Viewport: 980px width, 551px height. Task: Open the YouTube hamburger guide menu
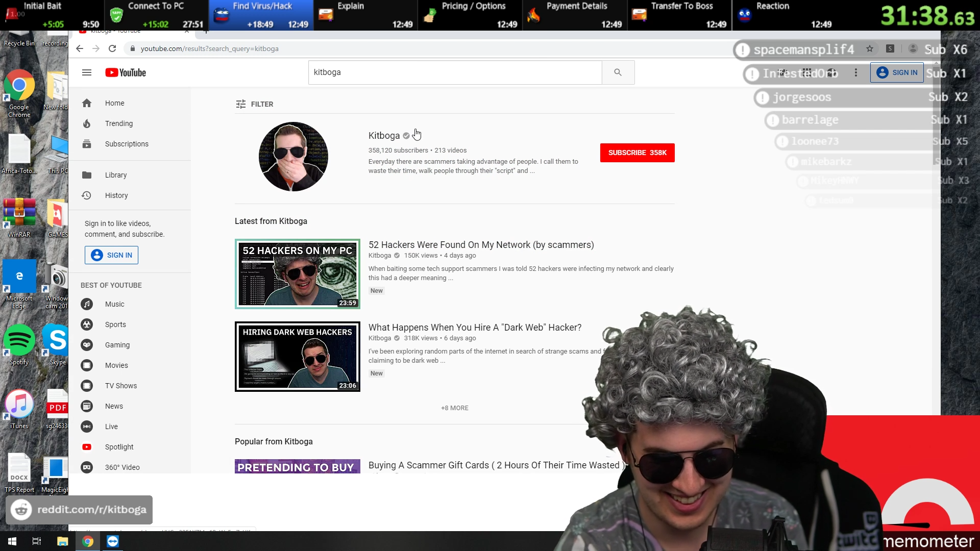(x=87, y=72)
